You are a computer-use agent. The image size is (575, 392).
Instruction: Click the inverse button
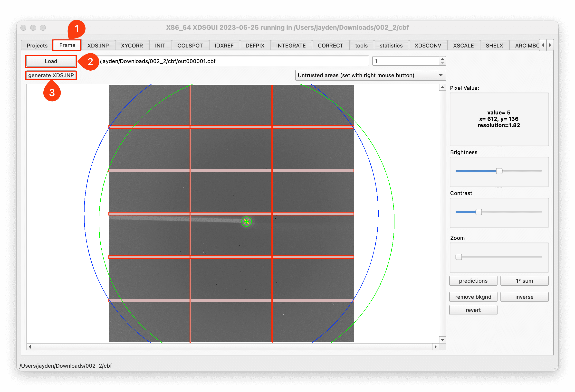click(523, 296)
